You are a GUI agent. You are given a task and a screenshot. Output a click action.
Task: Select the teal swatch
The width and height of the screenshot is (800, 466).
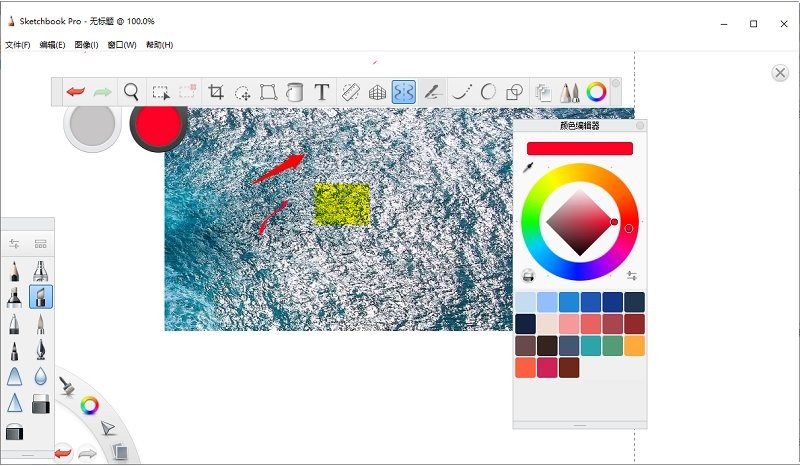pos(591,346)
